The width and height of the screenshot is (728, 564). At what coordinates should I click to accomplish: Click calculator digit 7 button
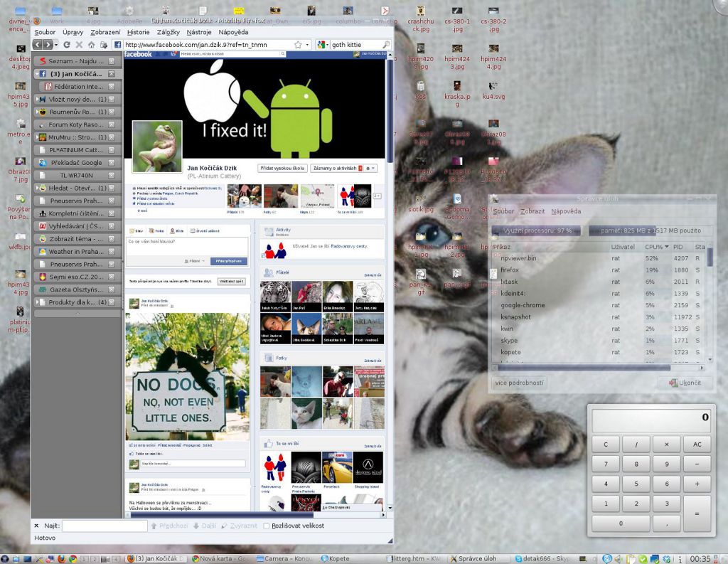606,464
